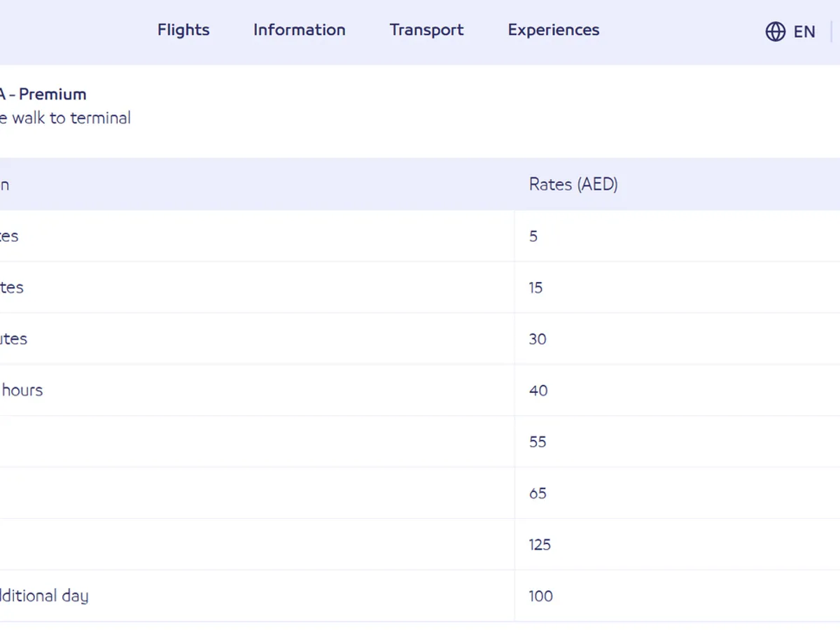Click the globe language icon

(x=775, y=31)
